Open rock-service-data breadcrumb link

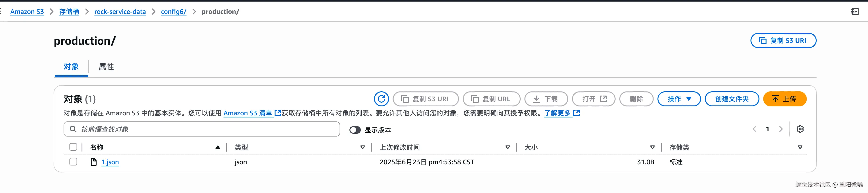[120, 12]
